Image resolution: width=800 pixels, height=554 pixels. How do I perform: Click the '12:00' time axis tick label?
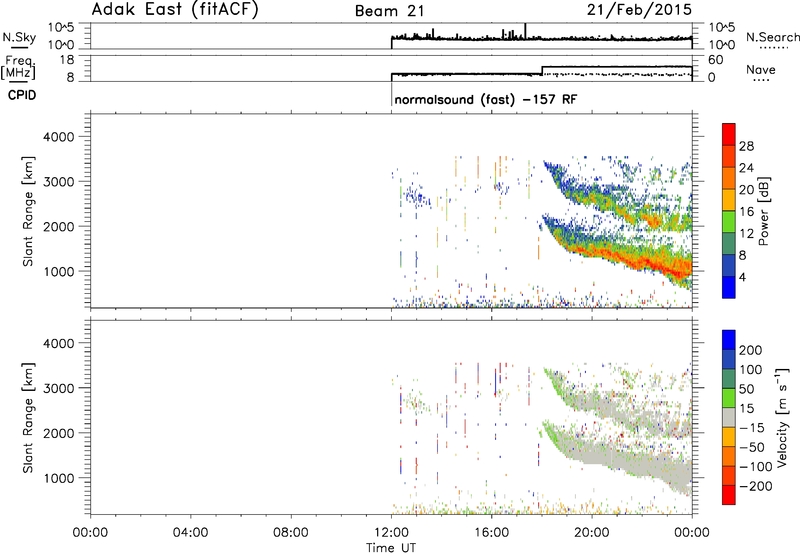pyautogui.click(x=391, y=533)
